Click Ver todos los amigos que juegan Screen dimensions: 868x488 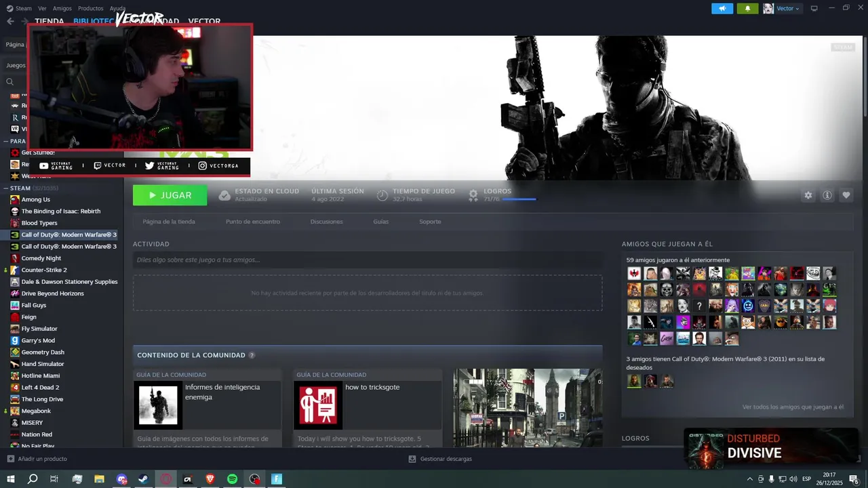coord(793,407)
